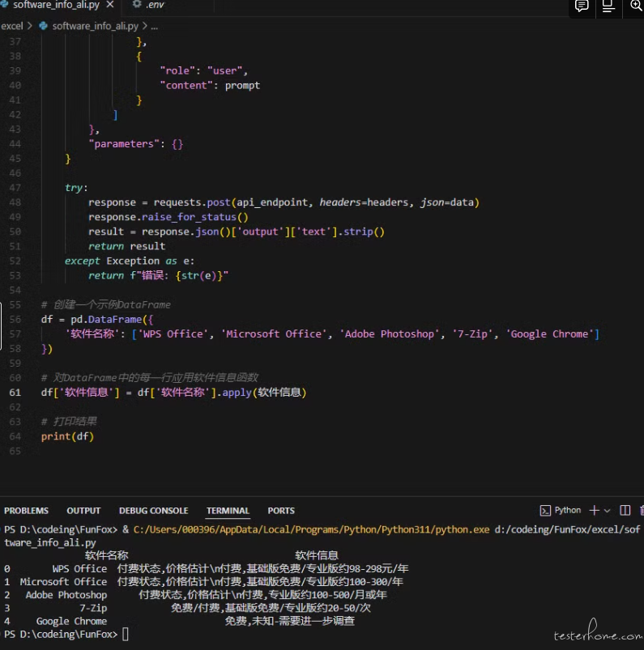Click the '"role": "user",' code line
The image size is (644, 650).
point(204,71)
